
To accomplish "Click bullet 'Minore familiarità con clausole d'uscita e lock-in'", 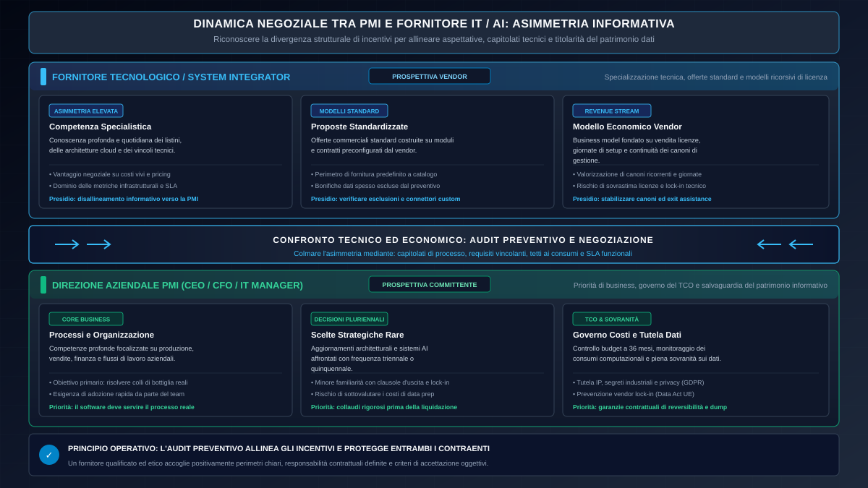I will 380,382.
